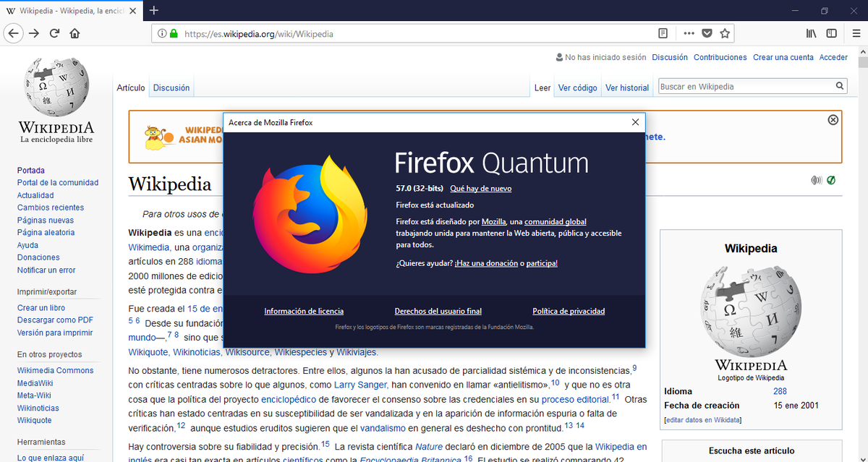Click the green protection badge icon
Screen dimensions: 868x462
831,180
